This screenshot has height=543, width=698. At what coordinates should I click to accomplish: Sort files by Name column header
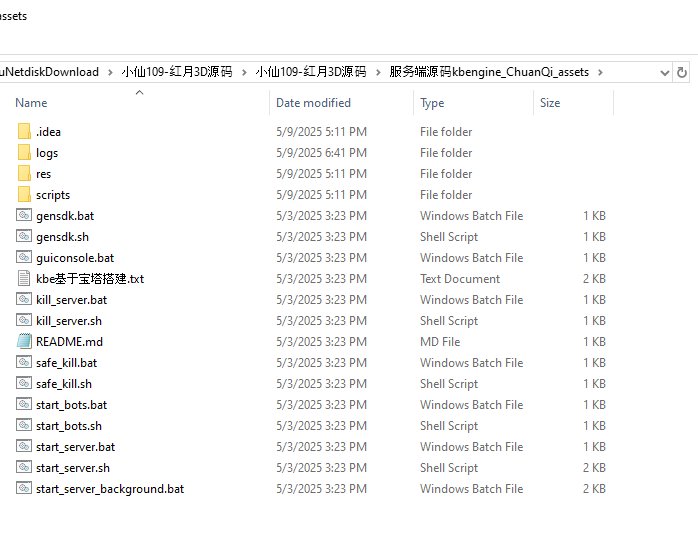(x=31, y=103)
